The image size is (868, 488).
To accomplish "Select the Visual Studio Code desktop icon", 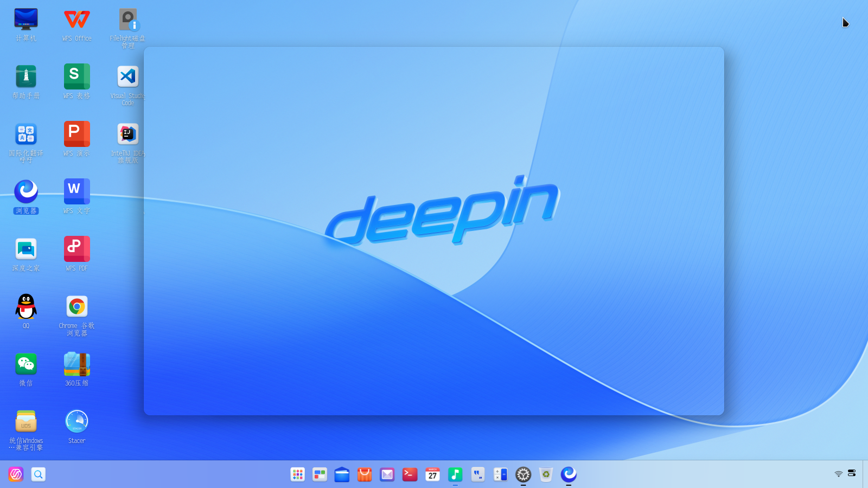I will (x=128, y=76).
